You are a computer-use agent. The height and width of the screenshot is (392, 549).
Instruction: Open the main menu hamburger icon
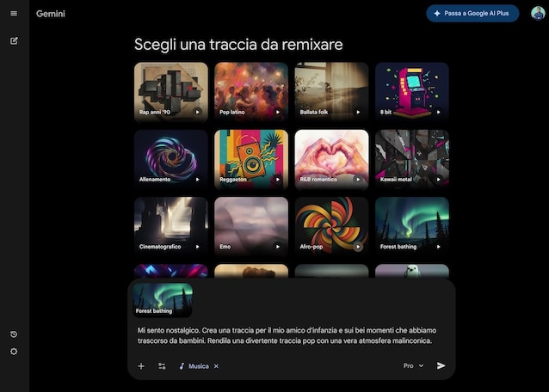[14, 14]
